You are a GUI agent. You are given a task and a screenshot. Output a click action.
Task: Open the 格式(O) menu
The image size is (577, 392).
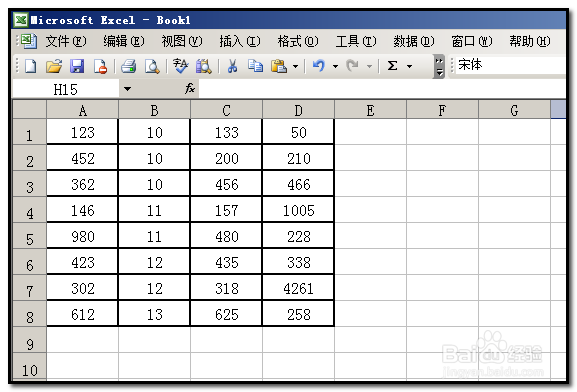pyautogui.click(x=298, y=41)
